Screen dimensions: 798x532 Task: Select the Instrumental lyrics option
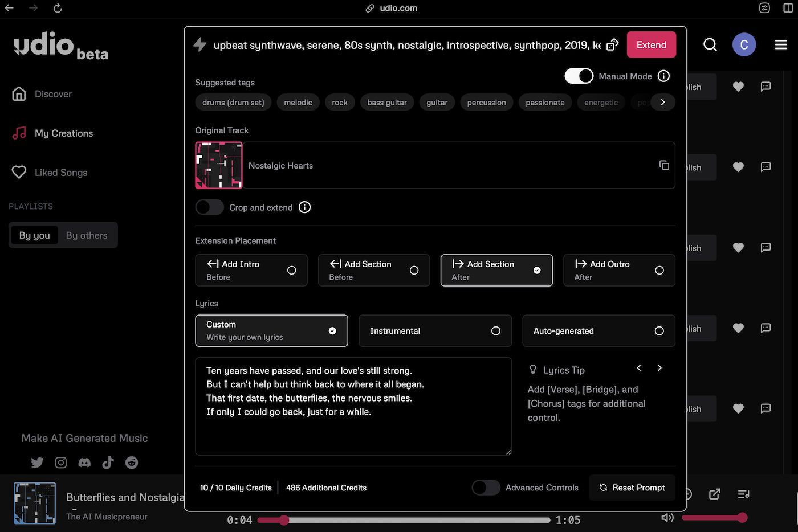point(435,330)
